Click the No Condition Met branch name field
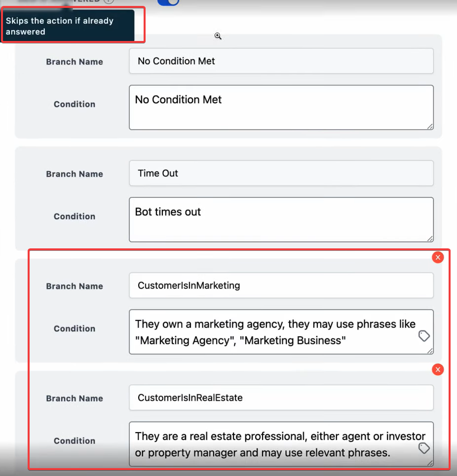Image resolution: width=457 pixels, height=476 pixels. [x=281, y=61]
